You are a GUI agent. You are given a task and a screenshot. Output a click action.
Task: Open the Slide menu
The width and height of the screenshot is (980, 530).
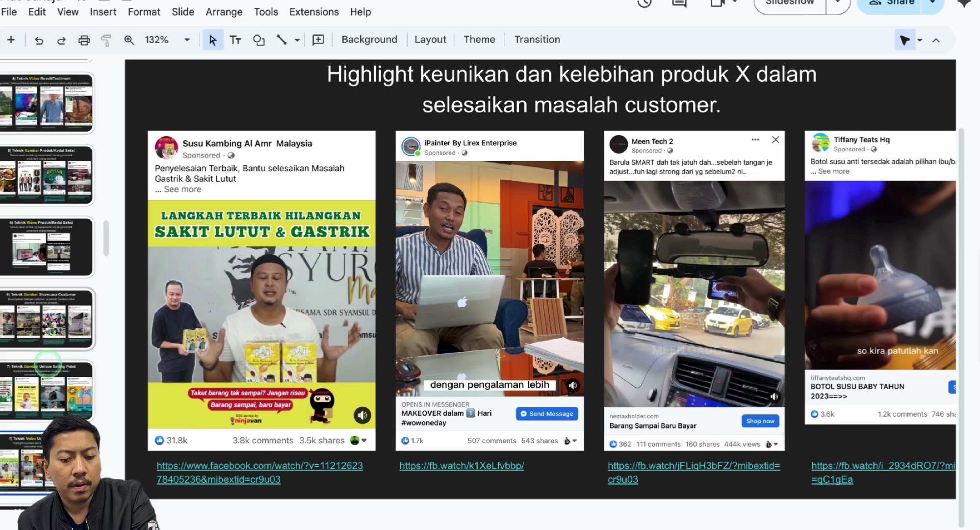(183, 12)
